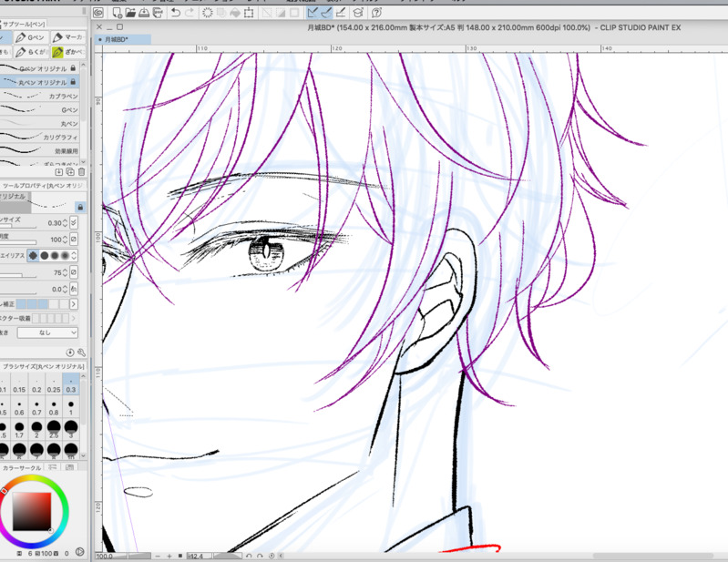This screenshot has width=728, height=562.
Task: Select brush size preset 0.15
Action: point(19,385)
